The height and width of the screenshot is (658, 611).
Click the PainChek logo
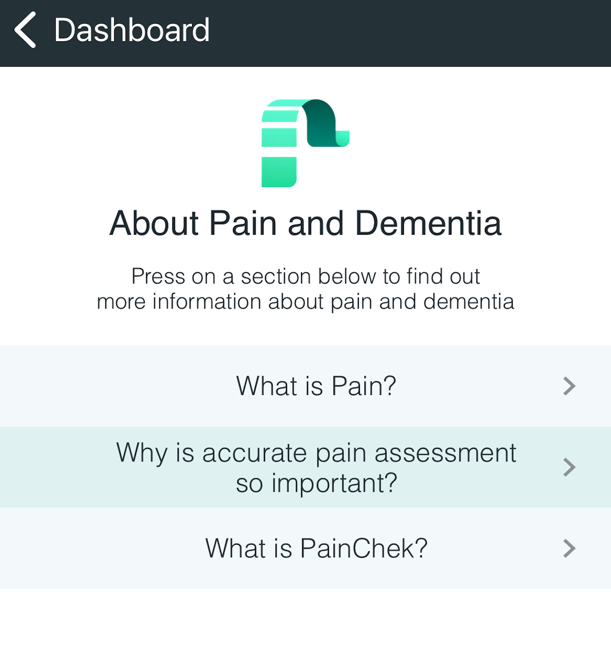tap(306, 143)
